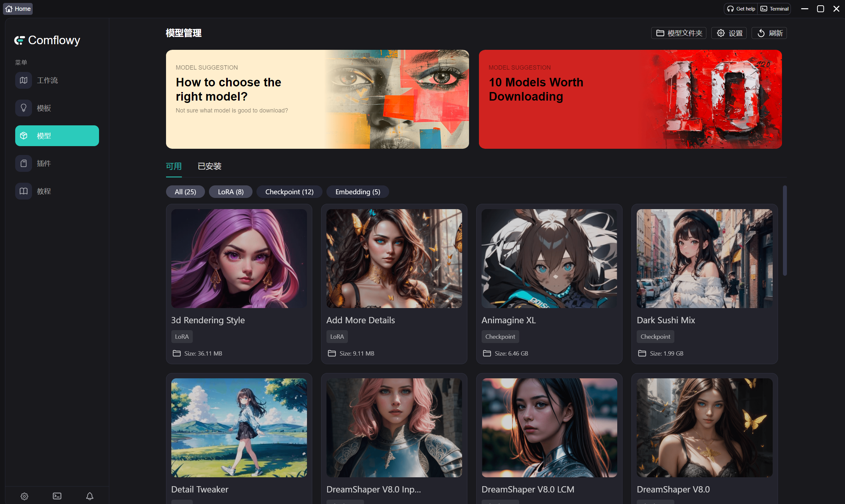Image resolution: width=845 pixels, height=504 pixels.
Task: Click the folder icon for Add More Details size
Action: pos(332,353)
